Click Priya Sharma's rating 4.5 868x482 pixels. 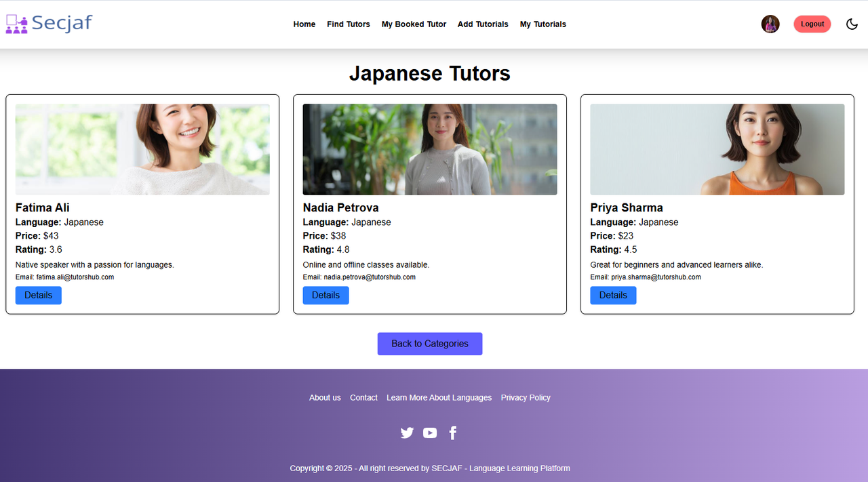tap(631, 249)
